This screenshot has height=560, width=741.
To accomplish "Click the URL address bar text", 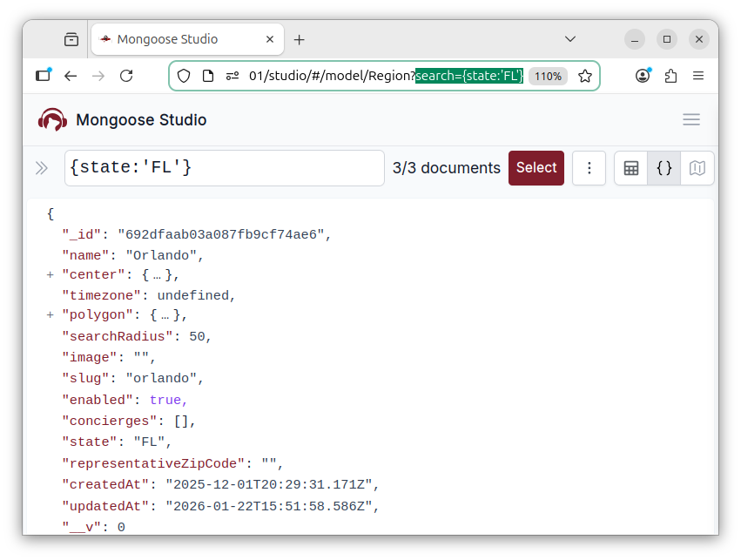I will pyautogui.click(x=386, y=76).
